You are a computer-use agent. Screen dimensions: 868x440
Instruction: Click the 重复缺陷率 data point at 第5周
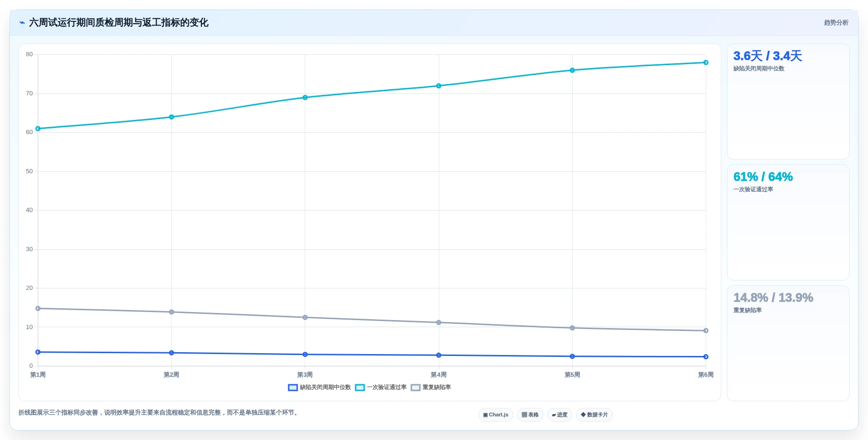572,328
